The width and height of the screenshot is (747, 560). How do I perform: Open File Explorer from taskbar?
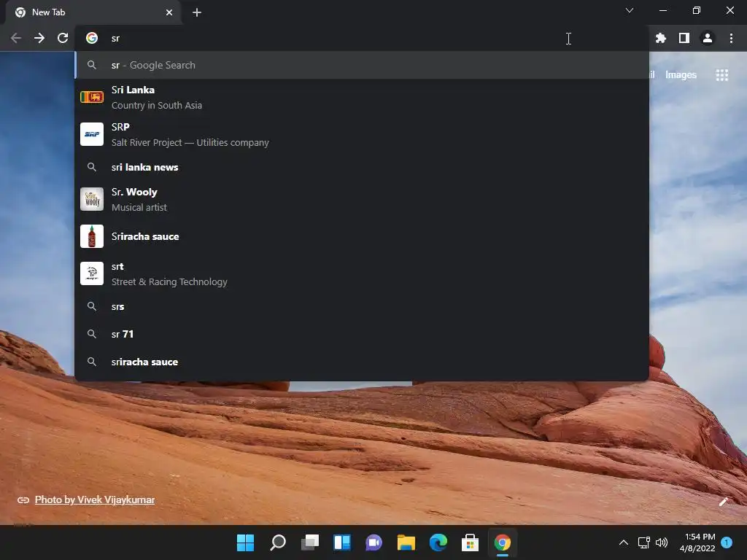pyautogui.click(x=406, y=542)
